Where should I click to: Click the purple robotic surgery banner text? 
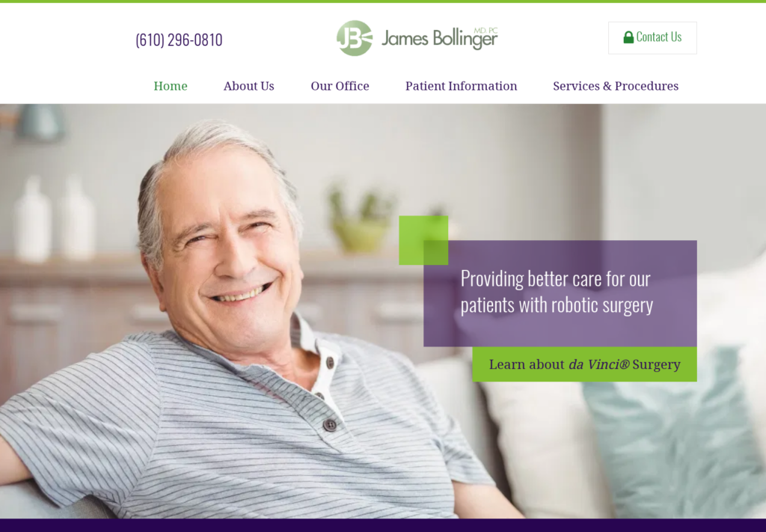click(x=557, y=292)
